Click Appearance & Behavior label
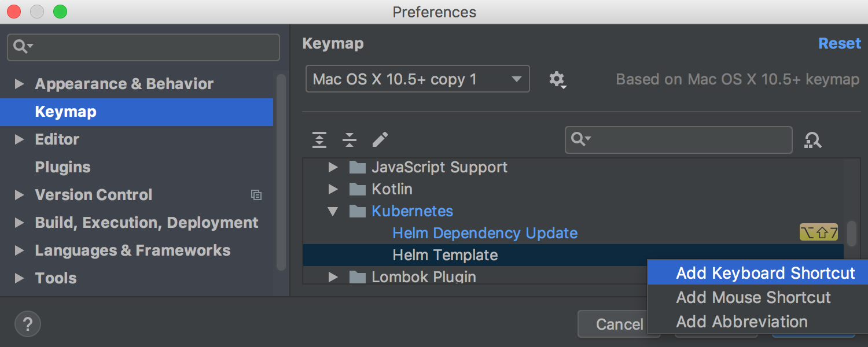This screenshot has width=868, height=347. (x=124, y=84)
